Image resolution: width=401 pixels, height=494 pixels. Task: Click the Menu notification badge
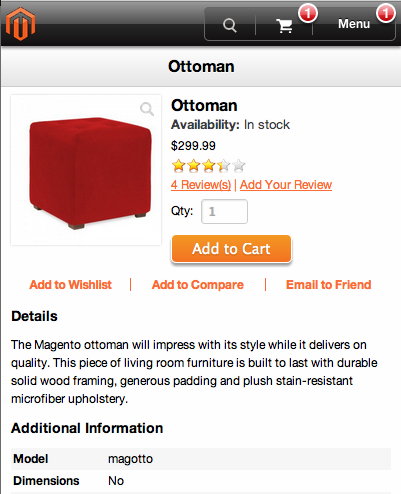click(385, 13)
